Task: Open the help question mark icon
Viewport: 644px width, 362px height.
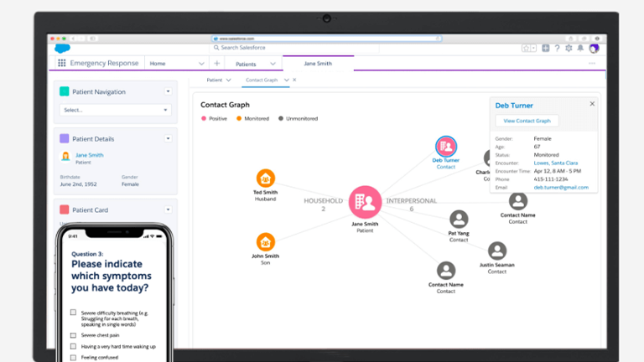Action: coord(557,48)
